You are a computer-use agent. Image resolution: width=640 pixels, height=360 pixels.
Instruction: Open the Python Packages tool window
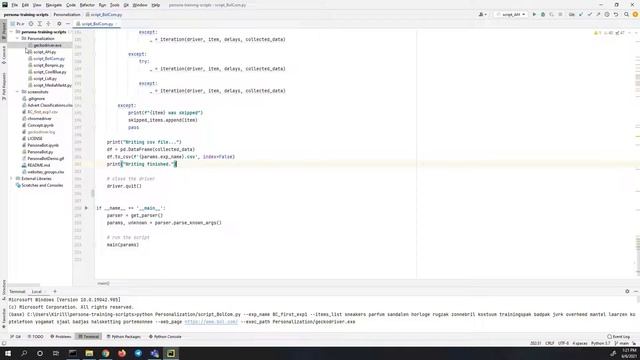(x=124, y=337)
